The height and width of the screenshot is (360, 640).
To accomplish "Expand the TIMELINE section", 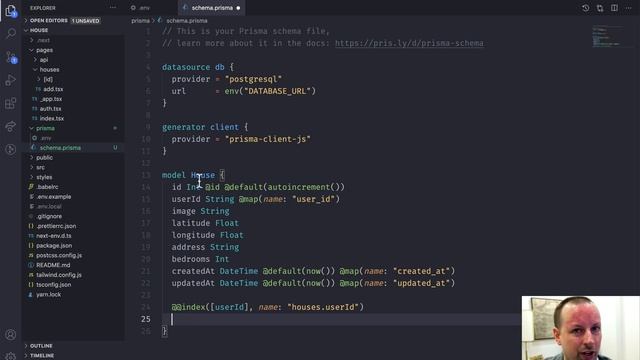I will (42, 356).
